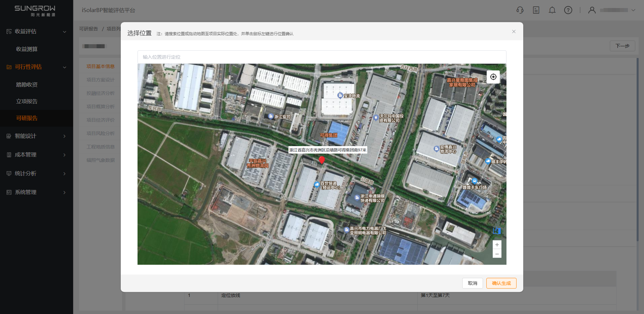The width and height of the screenshot is (644, 314).
Task: Click the 嘉兴市电力电器厂 map marker
Action: click(346, 230)
